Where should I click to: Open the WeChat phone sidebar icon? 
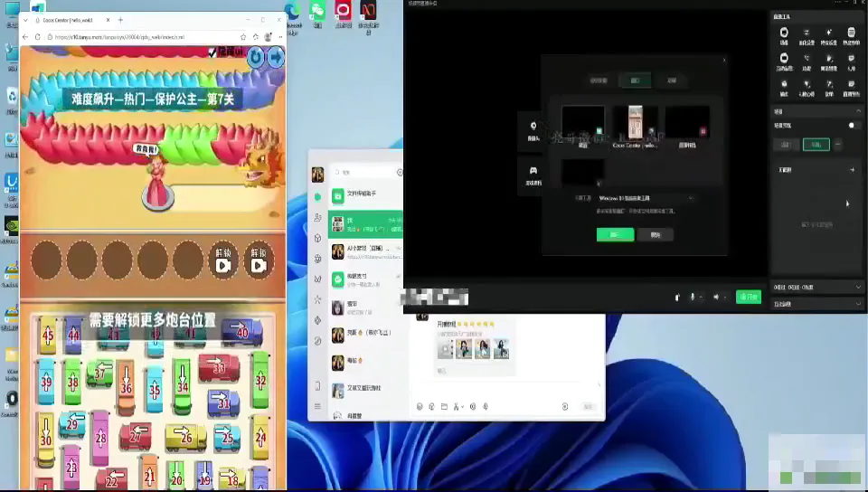tap(317, 386)
